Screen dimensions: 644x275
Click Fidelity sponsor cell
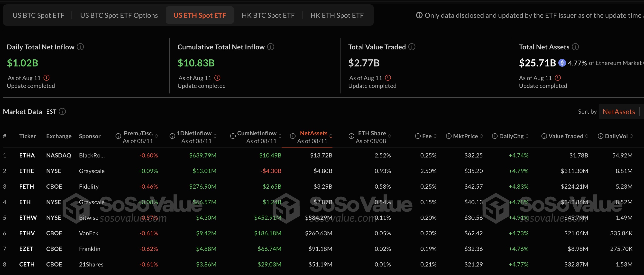click(x=89, y=186)
